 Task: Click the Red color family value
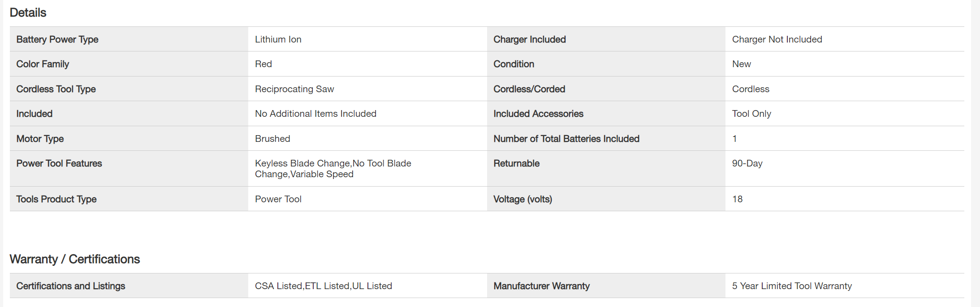263,64
